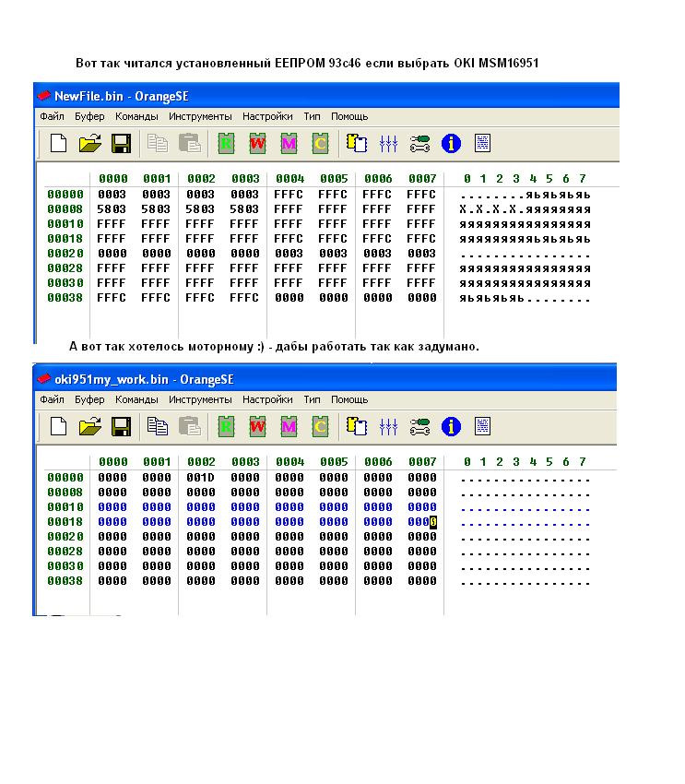Open Тип menu in oki951my_work.bin window
This screenshot has width=685, height=784.
312,399
